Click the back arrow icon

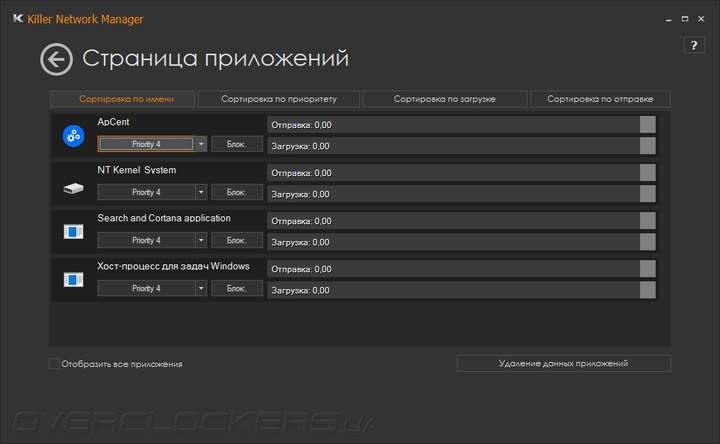click(x=56, y=59)
